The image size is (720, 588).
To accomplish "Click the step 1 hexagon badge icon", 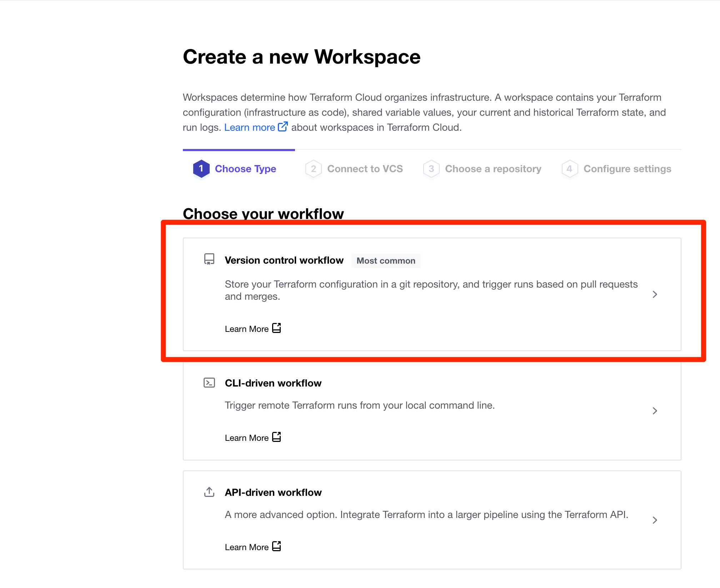I will click(201, 169).
